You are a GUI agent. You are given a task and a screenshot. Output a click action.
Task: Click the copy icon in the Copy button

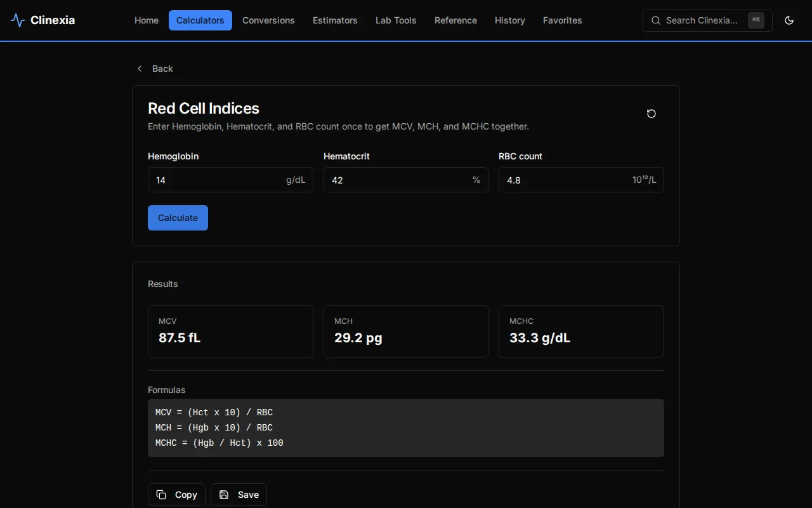coord(161,495)
